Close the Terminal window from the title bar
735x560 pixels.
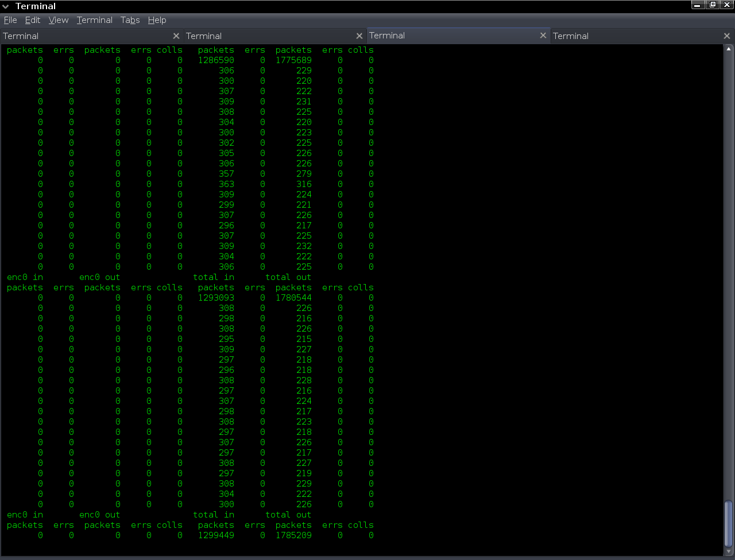pos(727,5)
